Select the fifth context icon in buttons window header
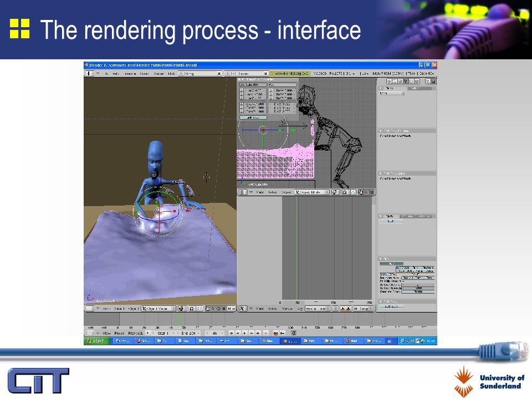 click(x=411, y=81)
